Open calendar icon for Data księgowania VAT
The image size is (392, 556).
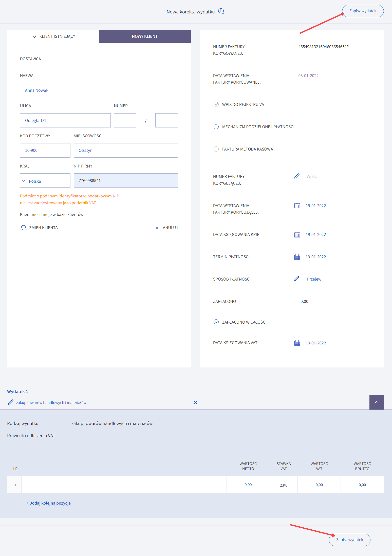click(297, 343)
